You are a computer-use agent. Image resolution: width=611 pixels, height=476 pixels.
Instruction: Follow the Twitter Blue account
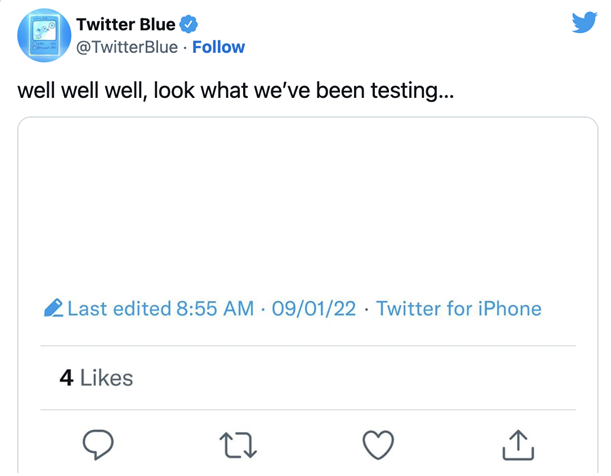(218, 47)
